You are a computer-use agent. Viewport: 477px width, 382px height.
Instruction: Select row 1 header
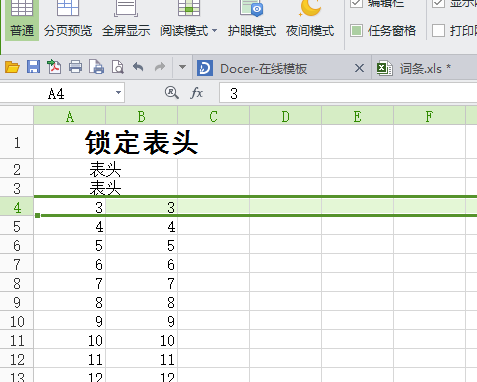pyautogui.click(x=17, y=142)
